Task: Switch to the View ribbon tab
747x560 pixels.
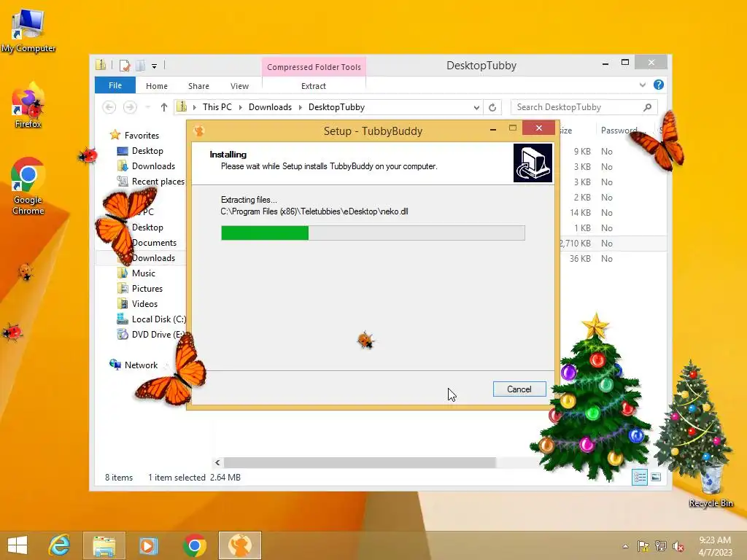Action: click(x=239, y=86)
